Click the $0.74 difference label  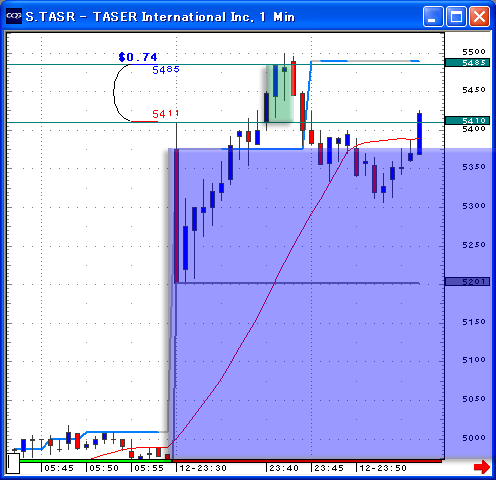coord(138,57)
